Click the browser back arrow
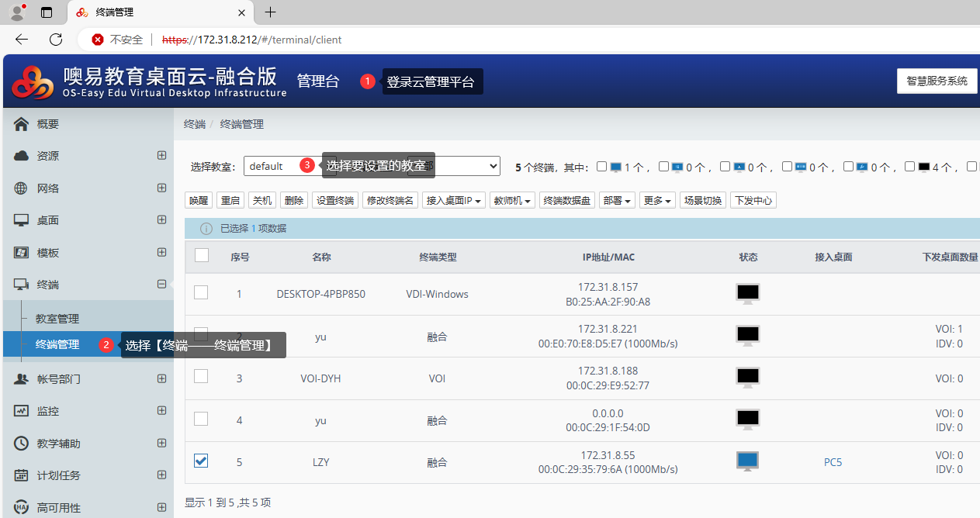980x518 pixels. pos(22,40)
